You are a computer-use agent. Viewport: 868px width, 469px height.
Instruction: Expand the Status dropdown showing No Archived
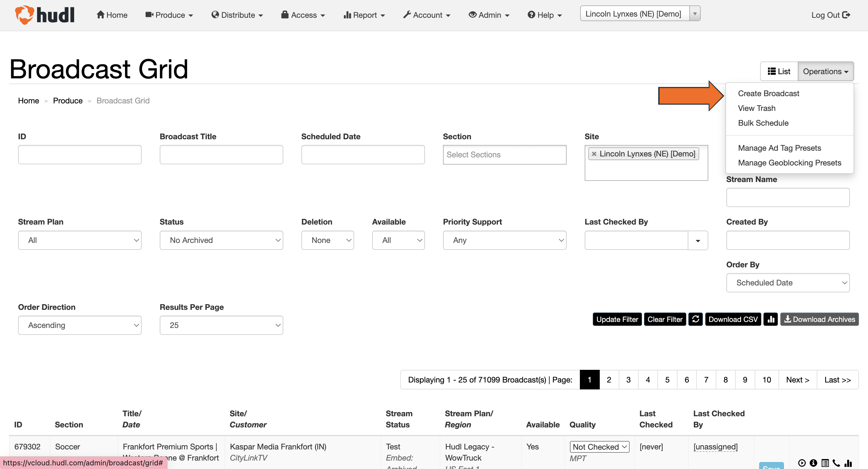tap(222, 240)
